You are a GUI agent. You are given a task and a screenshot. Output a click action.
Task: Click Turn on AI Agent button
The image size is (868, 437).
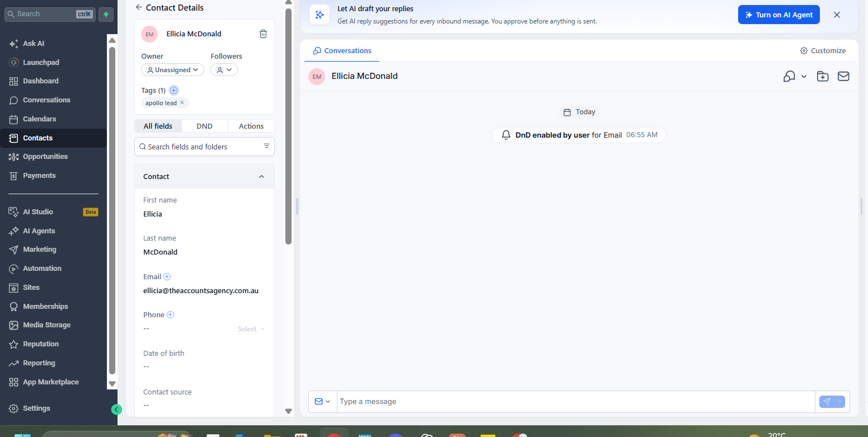point(778,15)
